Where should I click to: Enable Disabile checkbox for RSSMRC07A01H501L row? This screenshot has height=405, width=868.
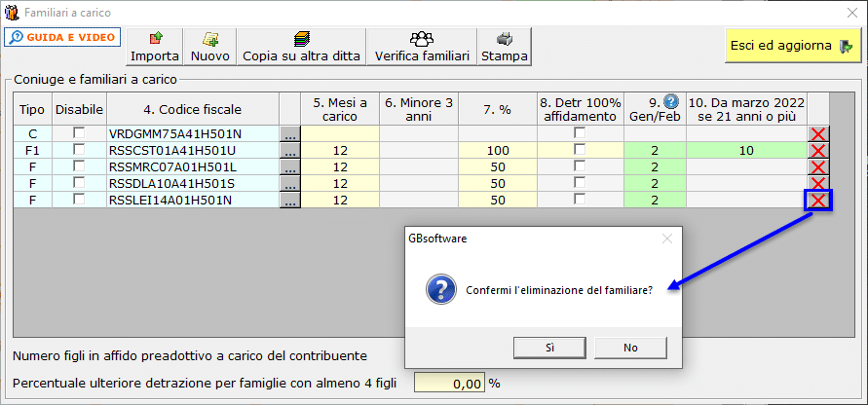coord(80,166)
